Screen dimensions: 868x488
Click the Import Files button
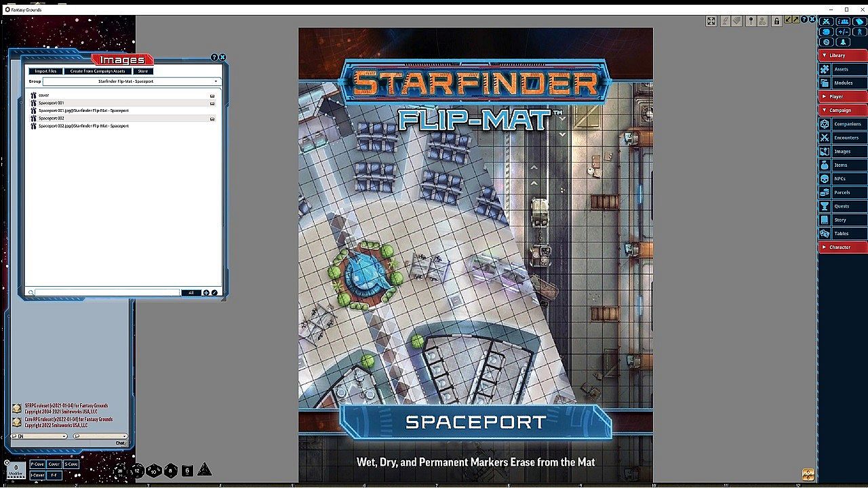click(x=46, y=71)
